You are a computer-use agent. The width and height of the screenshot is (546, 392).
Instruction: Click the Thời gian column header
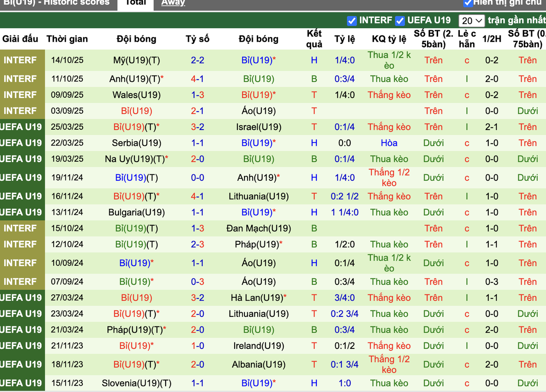(x=67, y=39)
